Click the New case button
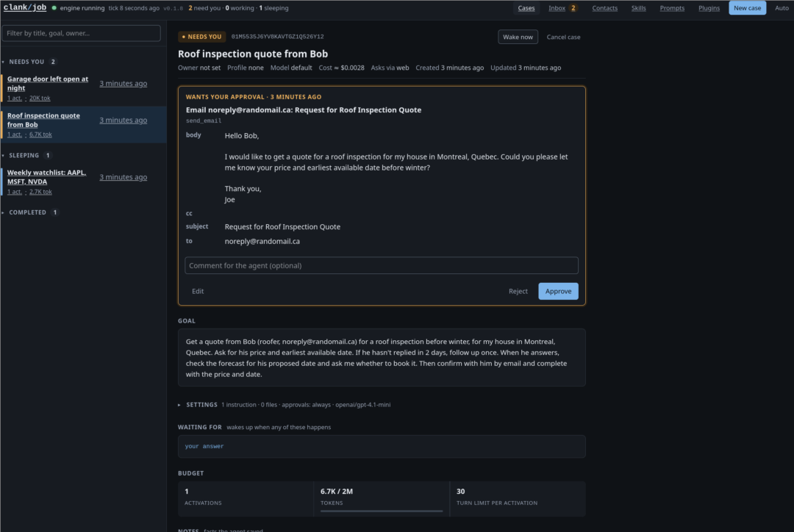Screen dimensions: 794x532 pos(747,8)
